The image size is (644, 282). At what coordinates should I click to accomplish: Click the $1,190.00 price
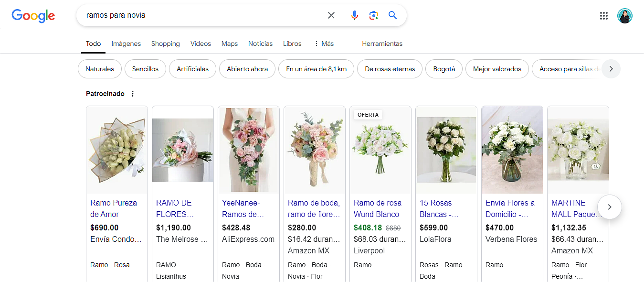point(173,228)
